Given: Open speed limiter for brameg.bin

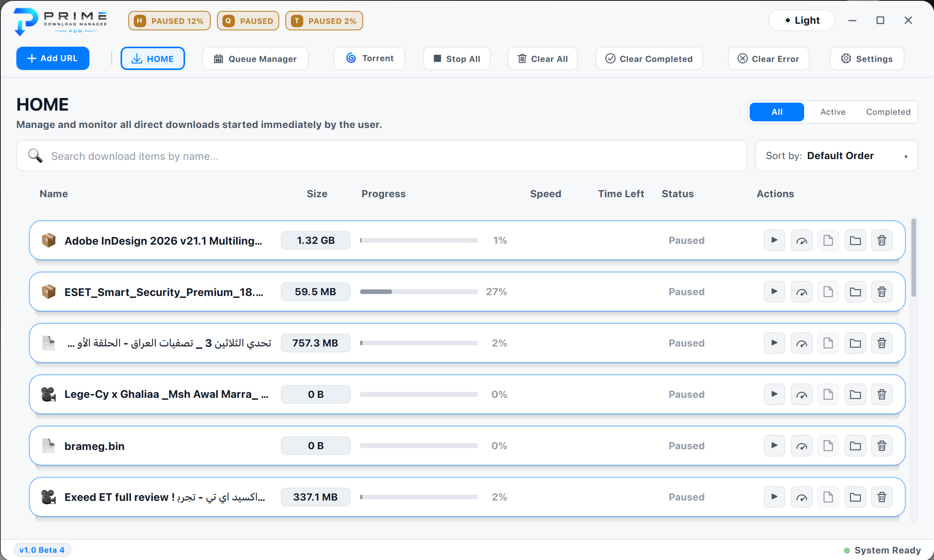Looking at the screenshot, I should (801, 446).
